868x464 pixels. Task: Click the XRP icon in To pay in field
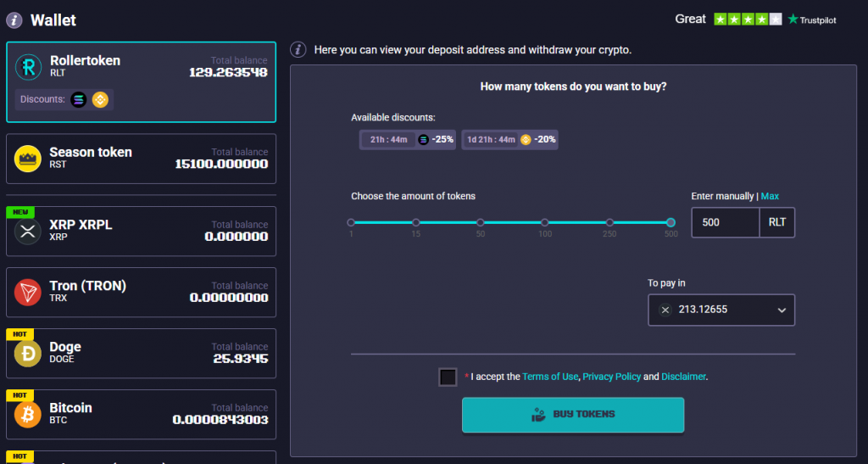pyautogui.click(x=665, y=310)
